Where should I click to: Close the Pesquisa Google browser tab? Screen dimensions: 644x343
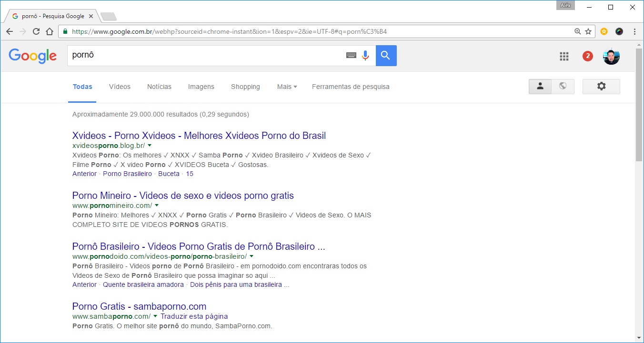91,16
